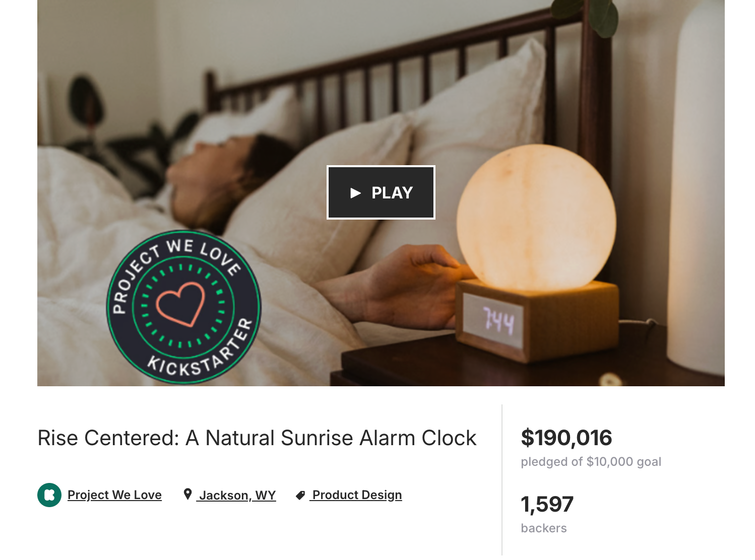Screen dimensions: 755x560
Task: Click the $190,016 pledged amount
Action: (567, 438)
